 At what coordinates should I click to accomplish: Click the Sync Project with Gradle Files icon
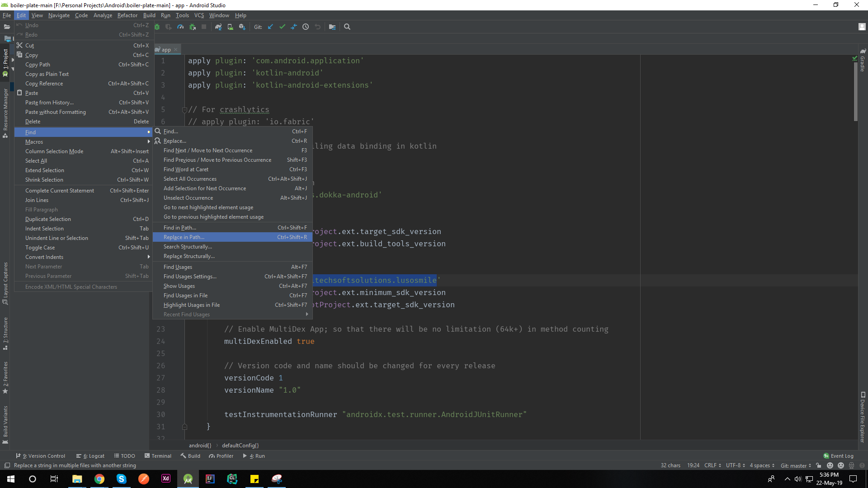pyautogui.click(x=218, y=27)
